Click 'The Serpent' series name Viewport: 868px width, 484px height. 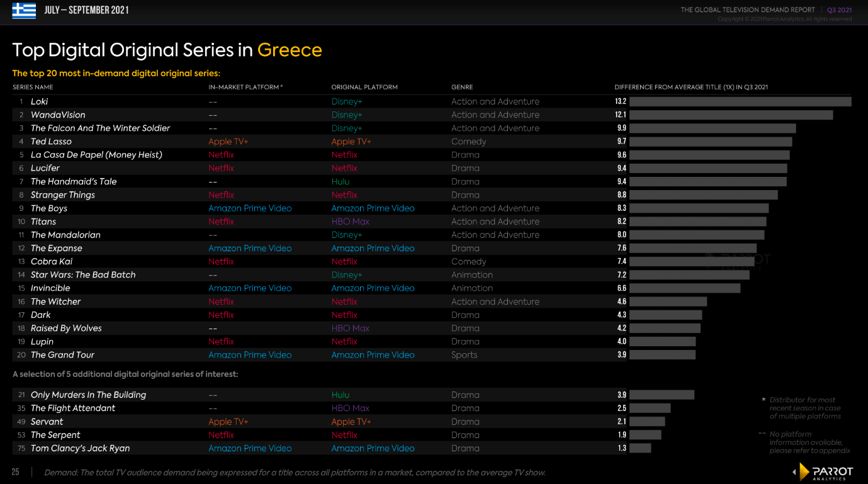coord(55,435)
